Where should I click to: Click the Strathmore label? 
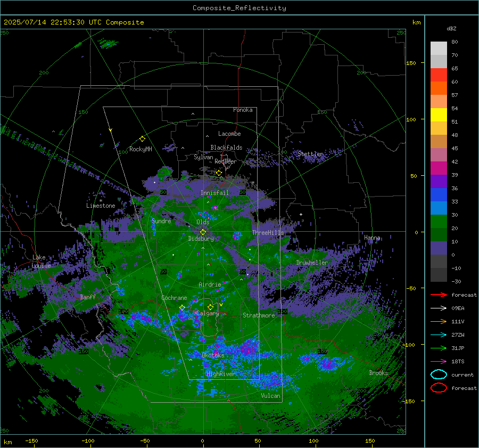pos(259,315)
